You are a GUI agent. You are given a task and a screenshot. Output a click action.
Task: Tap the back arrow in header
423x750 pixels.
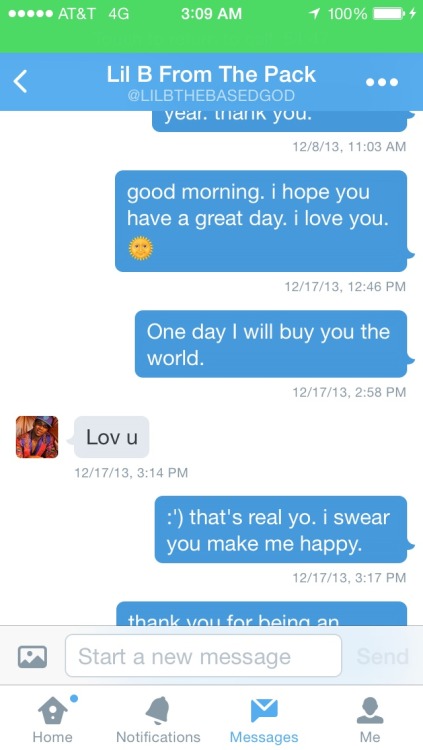[x=20, y=81]
